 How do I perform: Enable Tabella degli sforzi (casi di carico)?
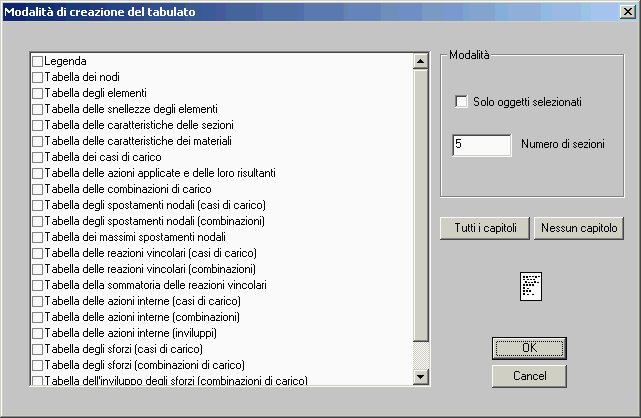[38, 349]
